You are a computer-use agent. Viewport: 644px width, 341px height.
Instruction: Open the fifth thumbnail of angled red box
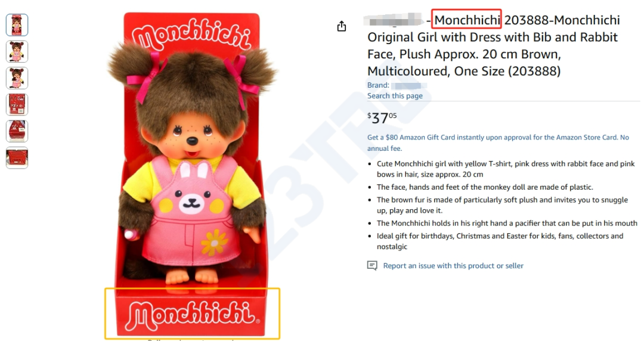[x=17, y=131]
